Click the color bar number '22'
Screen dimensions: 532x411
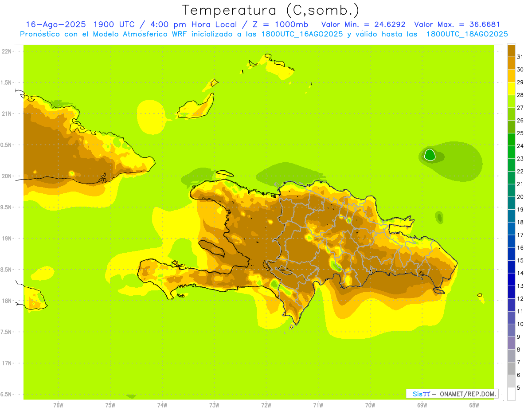(x=520, y=172)
